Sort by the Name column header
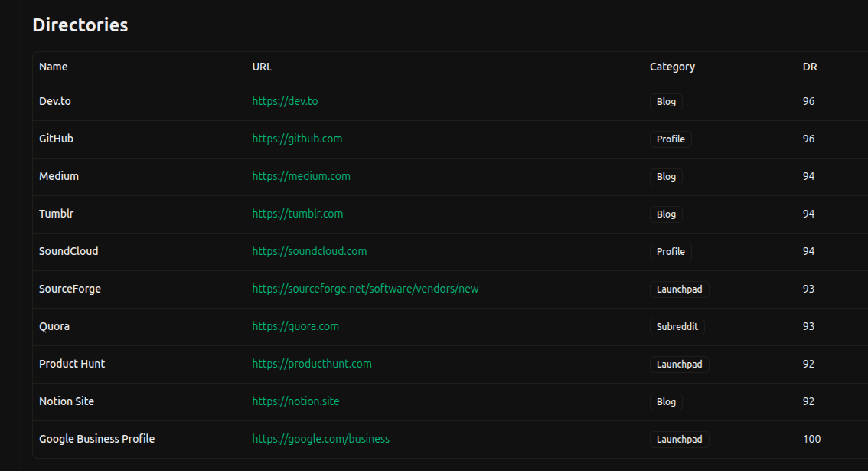This screenshot has width=868, height=471. 53,67
